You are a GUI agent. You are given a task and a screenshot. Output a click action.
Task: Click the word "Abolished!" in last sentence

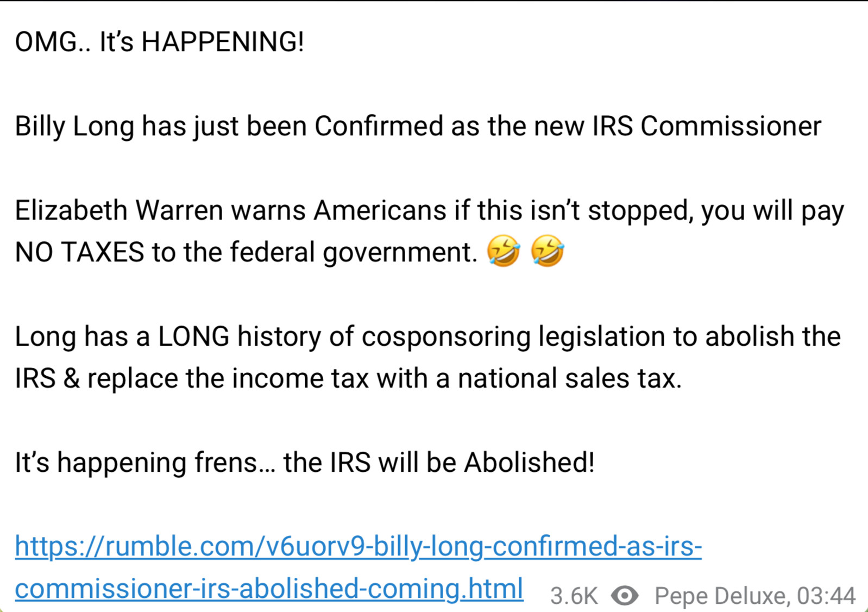529,463
